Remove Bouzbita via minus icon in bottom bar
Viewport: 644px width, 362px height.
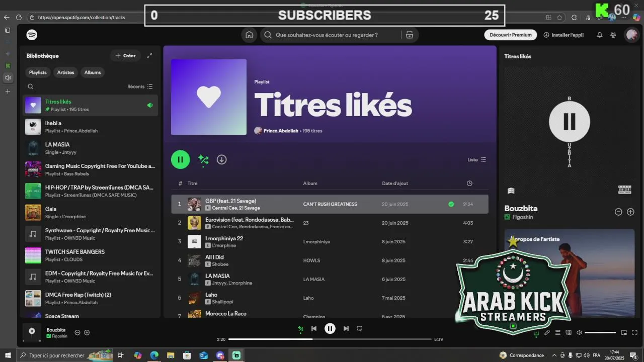(x=77, y=332)
